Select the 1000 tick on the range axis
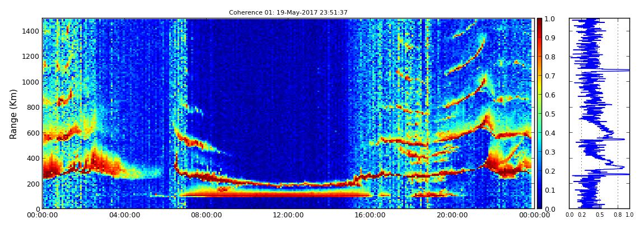 pyautogui.click(x=31, y=82)
